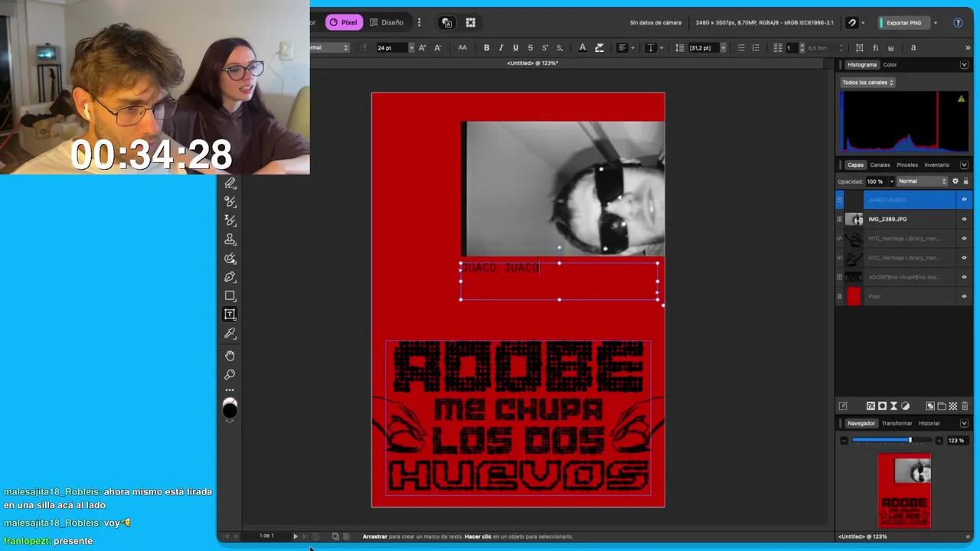The height and width of the screenshot is (551, 980).
Task: Zoom in with navigator plus button
Action: pyautogui.click(x=939, y=441)
